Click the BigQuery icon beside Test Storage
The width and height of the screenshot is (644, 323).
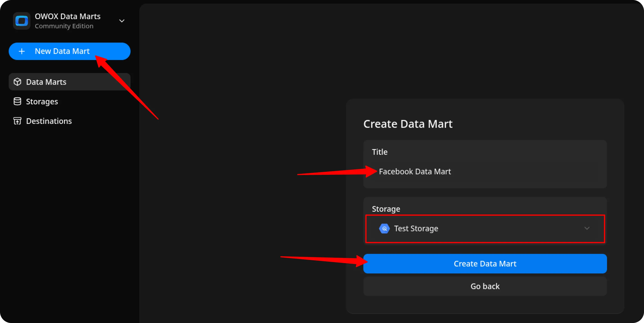384,228
